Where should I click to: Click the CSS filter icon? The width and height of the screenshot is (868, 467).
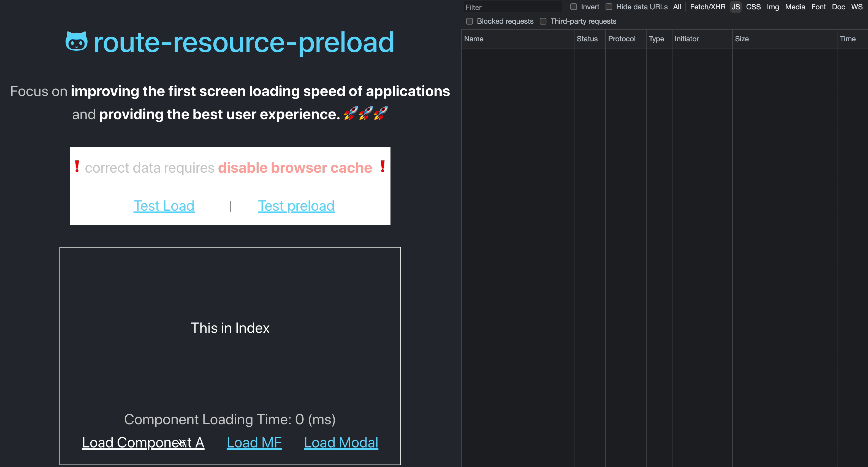[x=753, y=7]
